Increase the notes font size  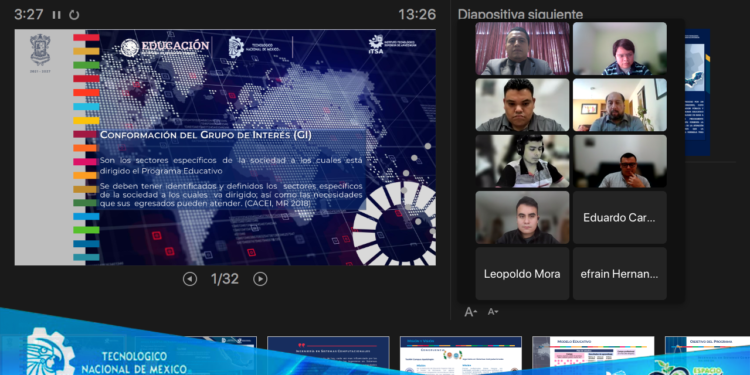click(471, 312)
